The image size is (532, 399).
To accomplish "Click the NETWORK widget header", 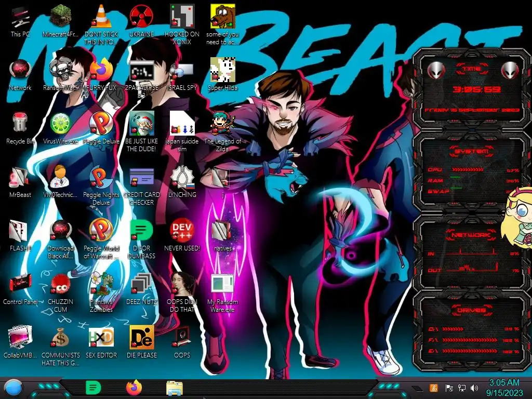I will point(471,235).
